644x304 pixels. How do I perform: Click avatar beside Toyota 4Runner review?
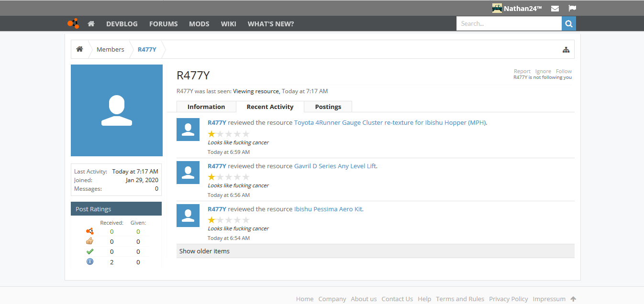pos(188,130)
